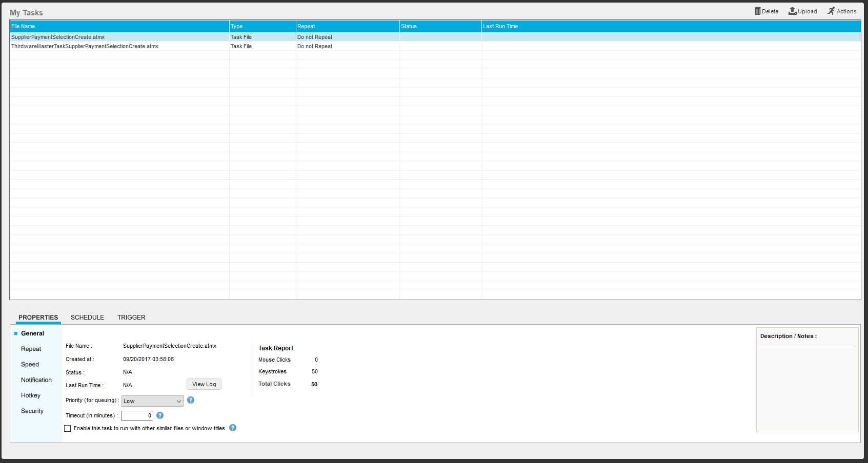
Task: Click the Keystrokes count in Task Report
Action: coord(315,371)
